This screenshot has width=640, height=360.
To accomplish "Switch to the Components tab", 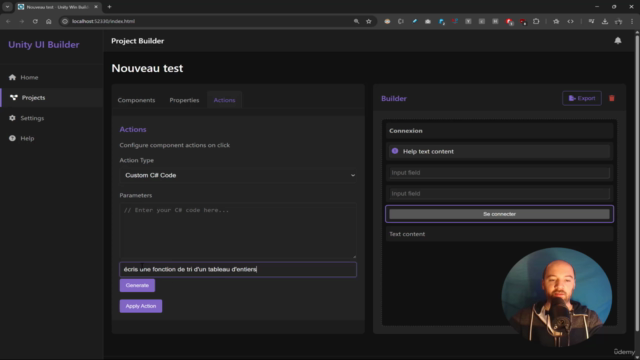I will point(136,100).
